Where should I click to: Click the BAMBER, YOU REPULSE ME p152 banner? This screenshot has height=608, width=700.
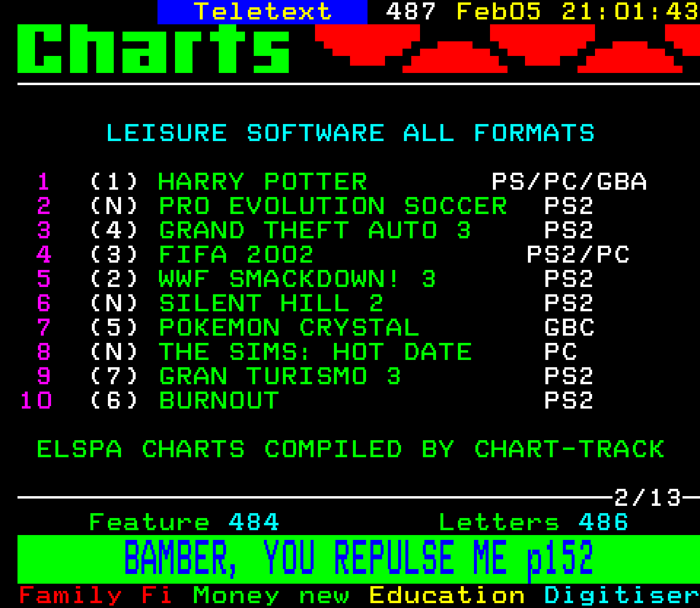coord(358,559)
